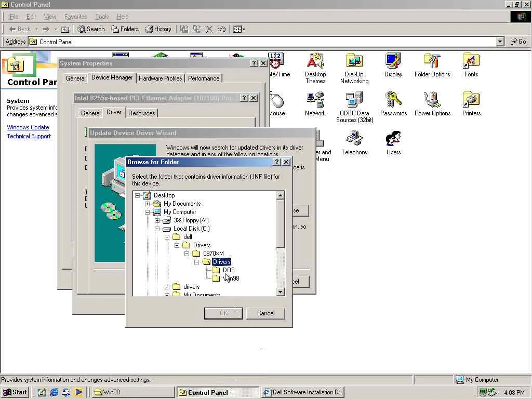This screenshot has width=532, height=399.
Task: Select the DOS folder in the tree
Action: tap(229, 270)
